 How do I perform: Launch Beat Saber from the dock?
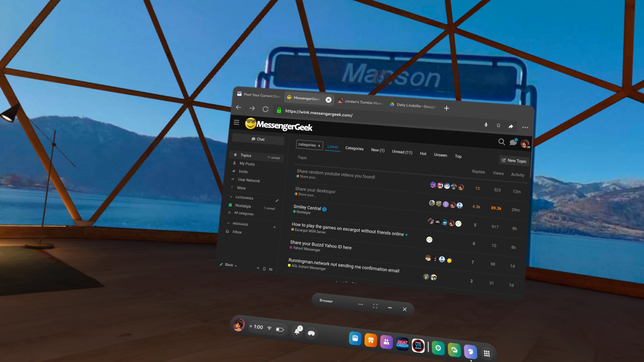402,344
